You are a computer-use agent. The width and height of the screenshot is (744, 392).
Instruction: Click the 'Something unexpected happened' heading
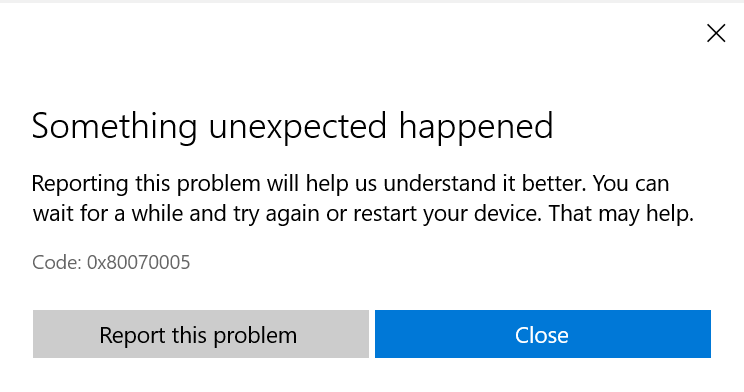tap(292, 127)
